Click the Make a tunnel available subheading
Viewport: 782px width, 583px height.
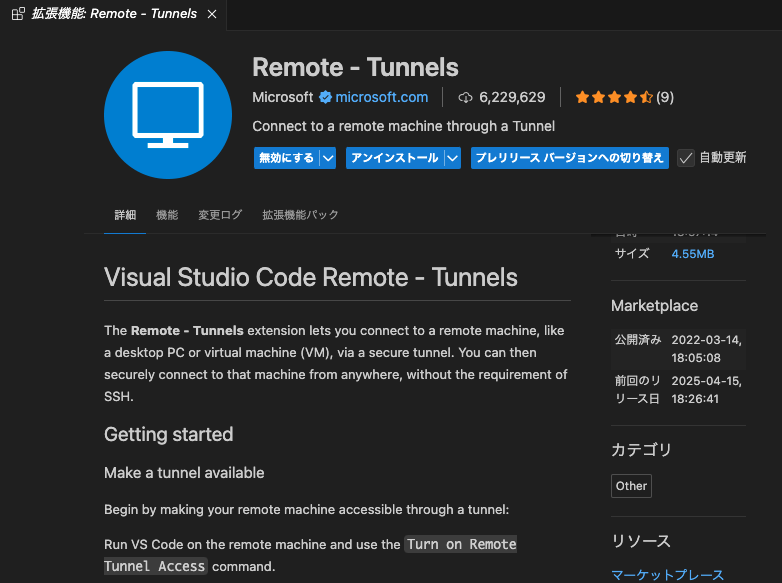[x=184, y=473]
